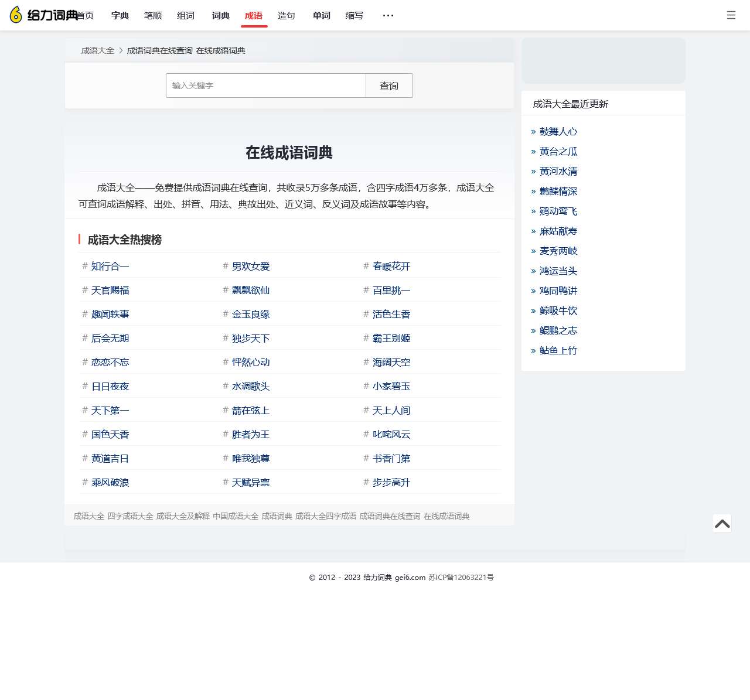
Task: Click the 中国成语大全 footer tag link
Action: click(x=236, y=516)
